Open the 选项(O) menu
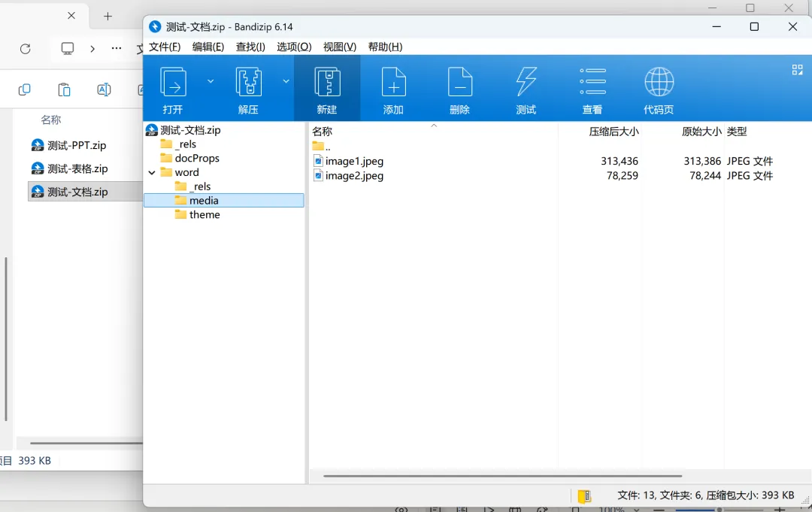The image size is (812, 512). coord(294,47)
